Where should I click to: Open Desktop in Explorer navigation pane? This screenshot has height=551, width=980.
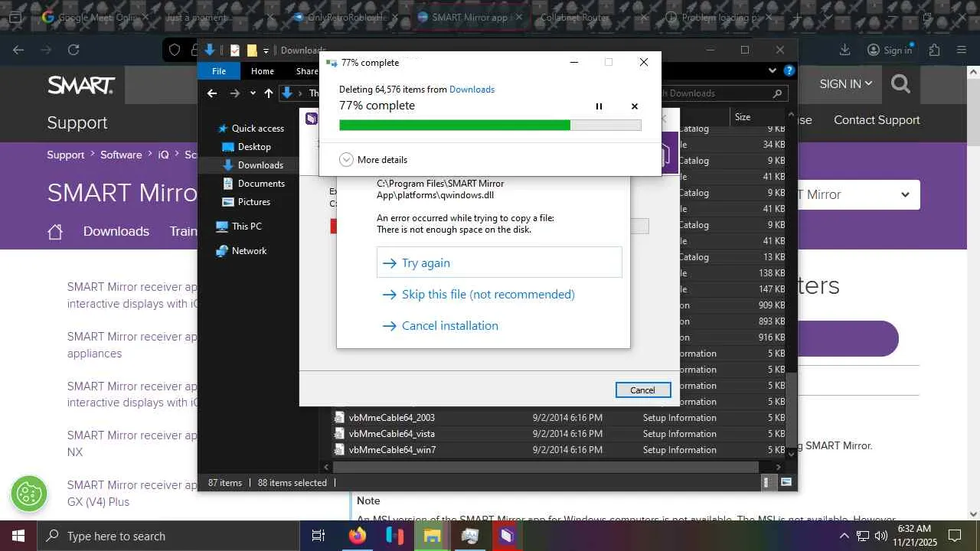246,147
